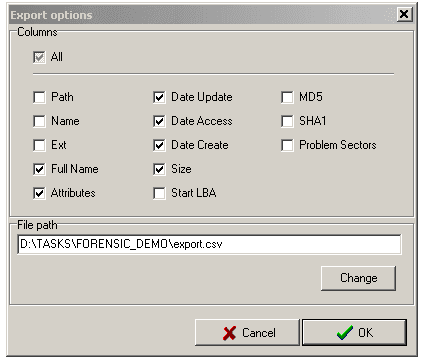The width and height of the screenshot is (425, 362).
Task: Close the Export options window
Action: (404, 14)
